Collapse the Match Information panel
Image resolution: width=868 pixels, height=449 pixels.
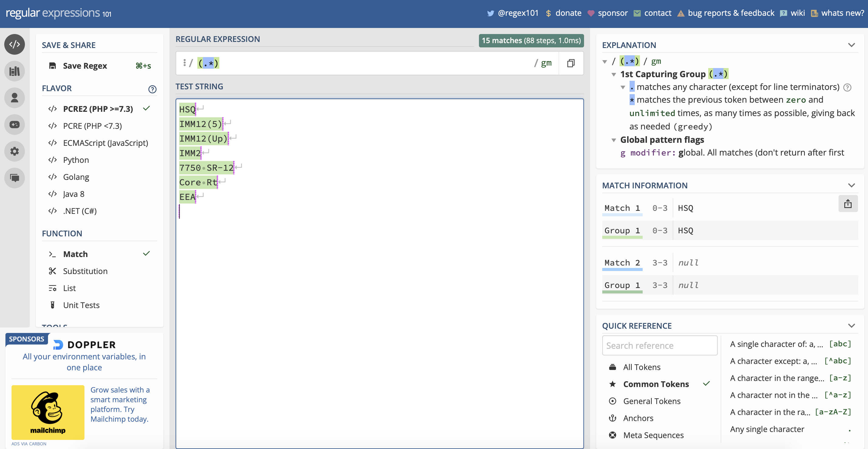[851, 185]
